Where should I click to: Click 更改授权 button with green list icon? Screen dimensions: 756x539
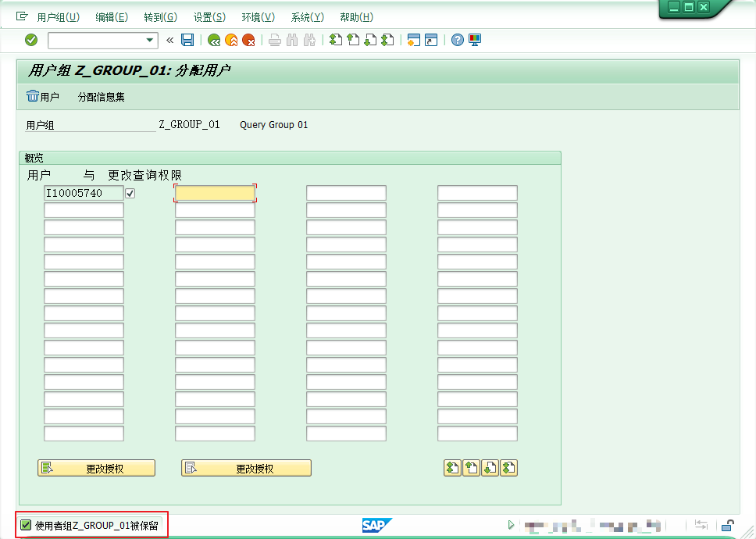[x=96, y=468]
